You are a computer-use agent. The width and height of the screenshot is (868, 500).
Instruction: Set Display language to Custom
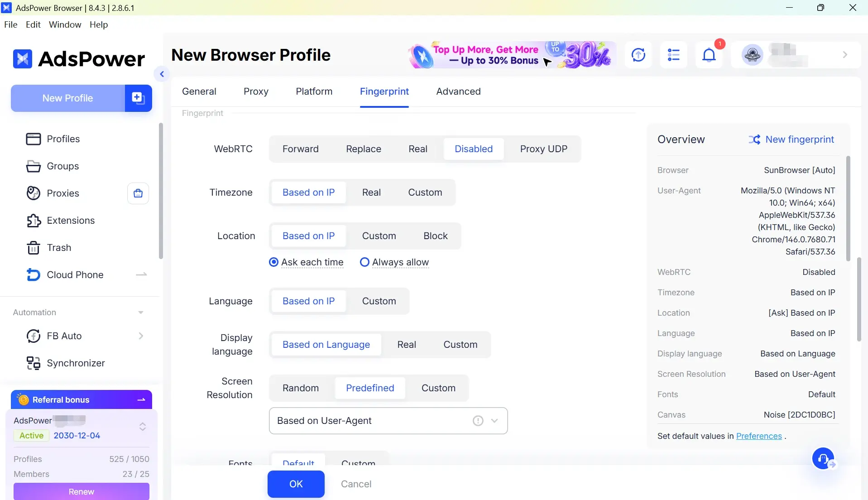[x=460, y=345]
